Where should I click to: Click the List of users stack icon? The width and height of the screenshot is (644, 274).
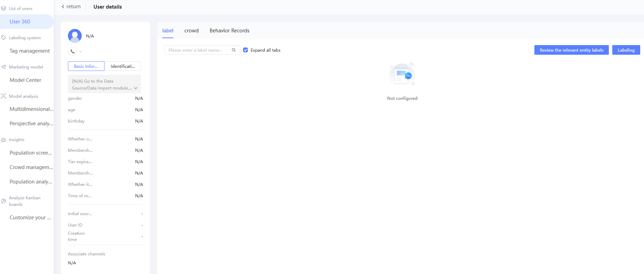pos(3,8)
